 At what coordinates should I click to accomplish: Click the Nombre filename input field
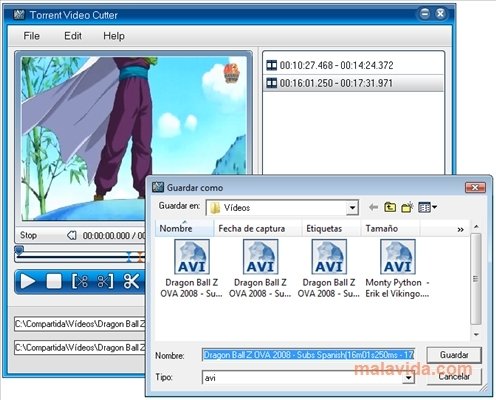(308, 355)
